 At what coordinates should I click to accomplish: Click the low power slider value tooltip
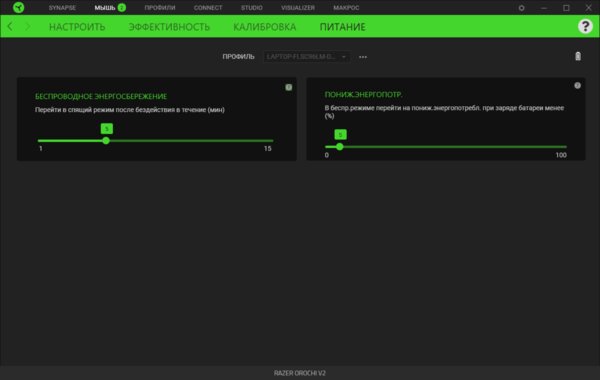click(x=340, y=134)
